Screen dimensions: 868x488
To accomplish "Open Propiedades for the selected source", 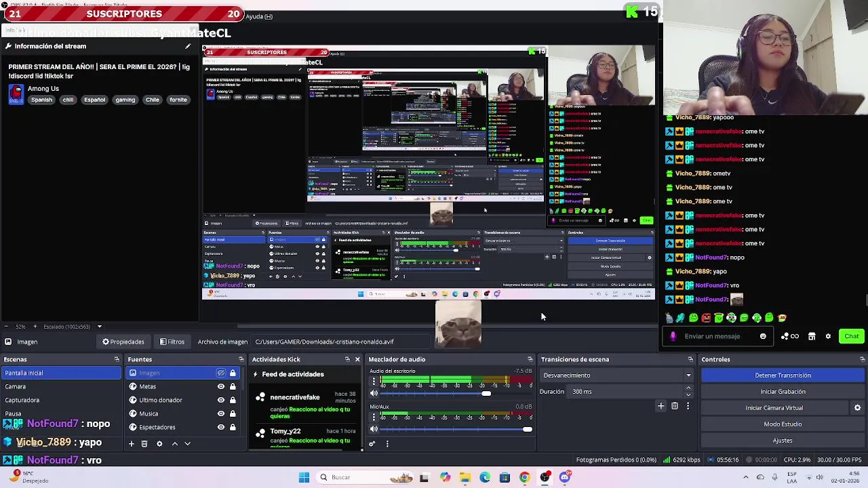I will point(123,342).
